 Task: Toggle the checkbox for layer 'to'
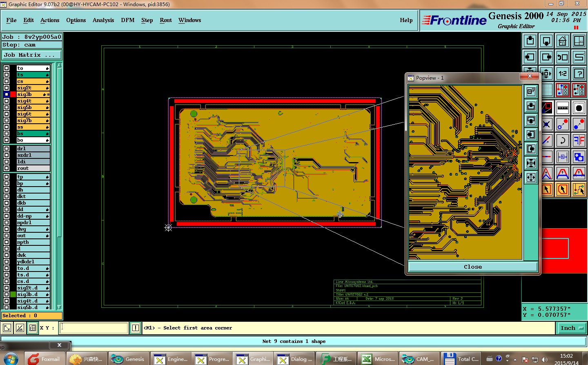[7, 68]
